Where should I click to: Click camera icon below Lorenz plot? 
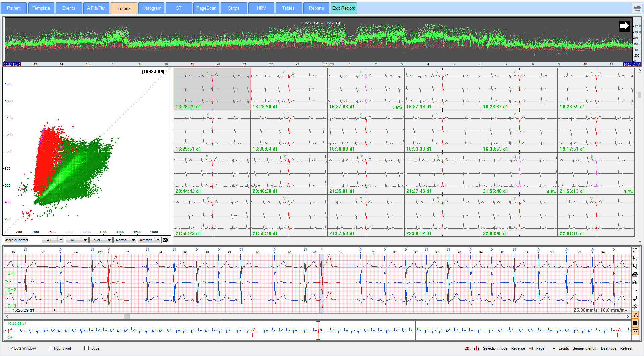(x=165, y=240)
